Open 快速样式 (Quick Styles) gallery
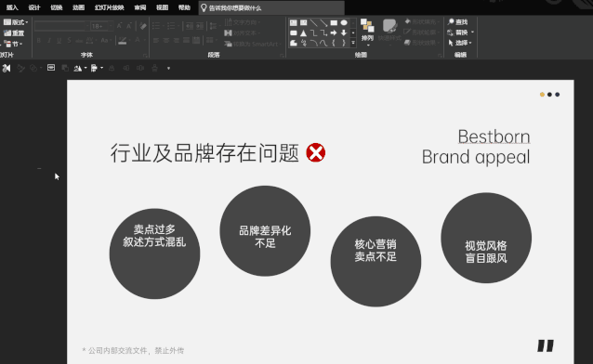The width and height of the screenshot is (593, 364). [389, 32]
